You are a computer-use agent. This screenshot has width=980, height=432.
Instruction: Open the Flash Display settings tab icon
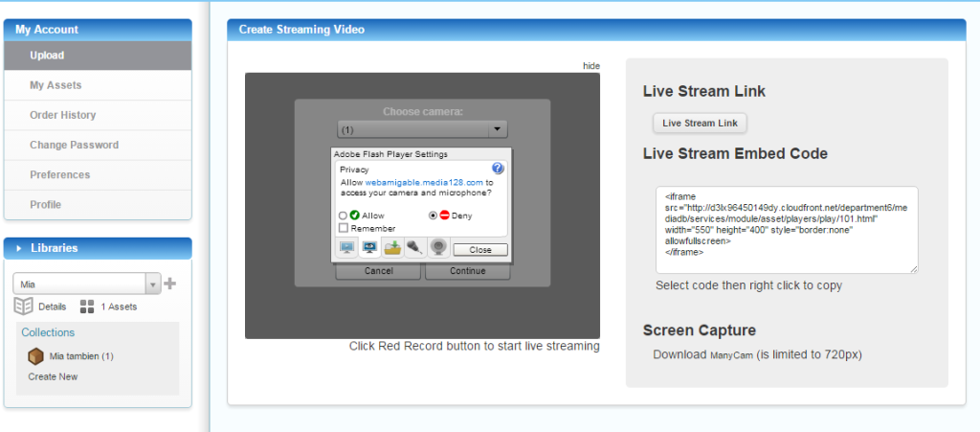(x=346, y=248)
